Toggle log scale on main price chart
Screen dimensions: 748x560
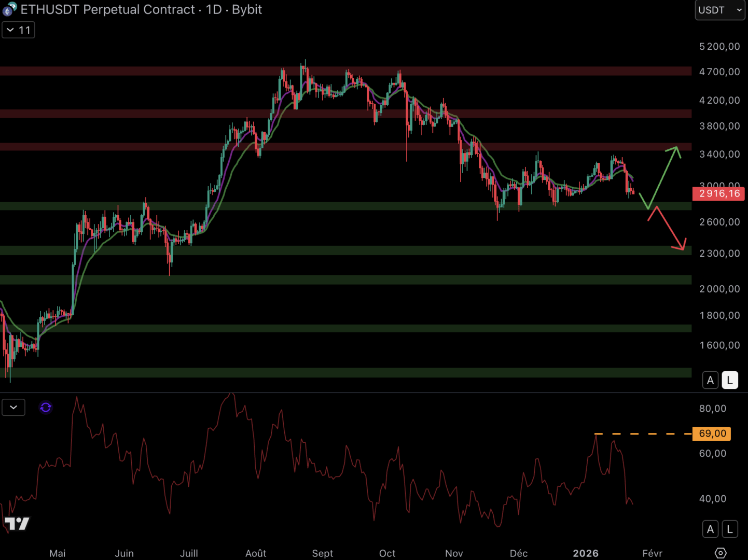(729, 380)
